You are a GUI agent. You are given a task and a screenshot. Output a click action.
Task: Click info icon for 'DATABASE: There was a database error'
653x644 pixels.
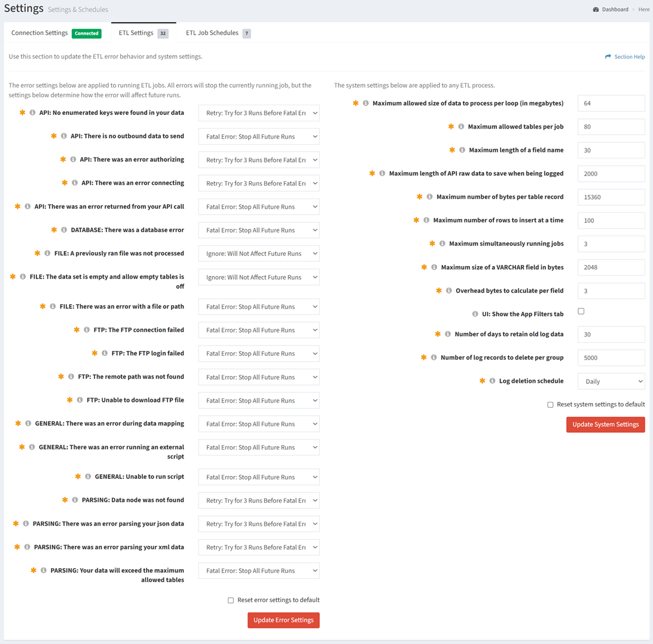point(64,230)
